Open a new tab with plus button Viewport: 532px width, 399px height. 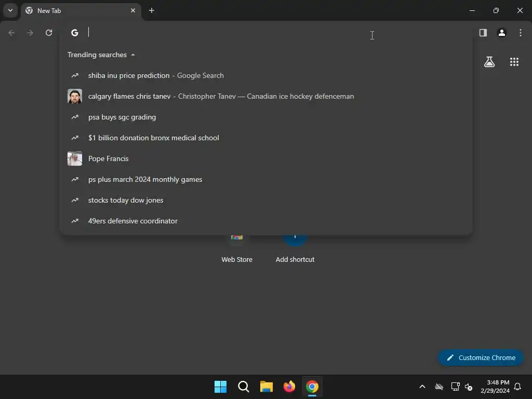click(152, 10)
